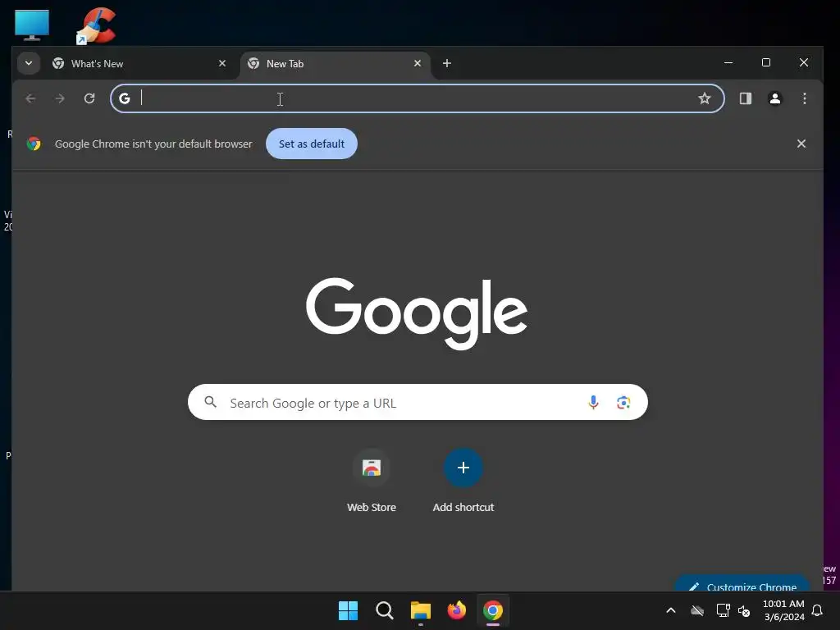Click the Search Google or type a URL box
840x630 pixels.
point(418,402)
